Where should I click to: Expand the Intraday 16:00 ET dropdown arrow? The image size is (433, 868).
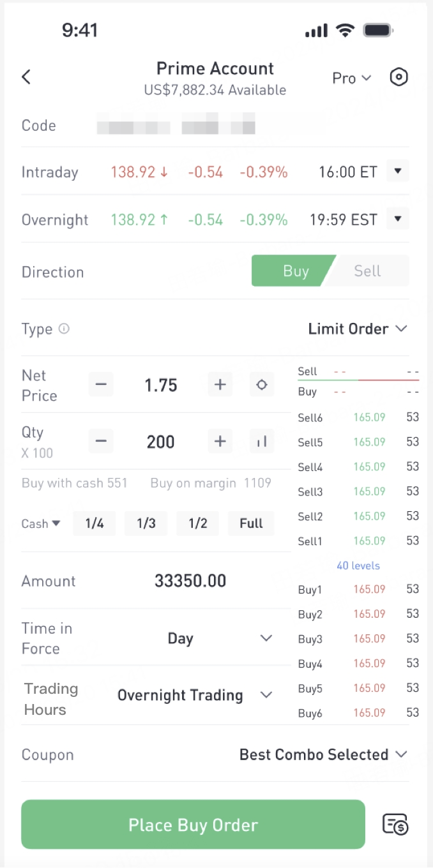click(398, 172)
